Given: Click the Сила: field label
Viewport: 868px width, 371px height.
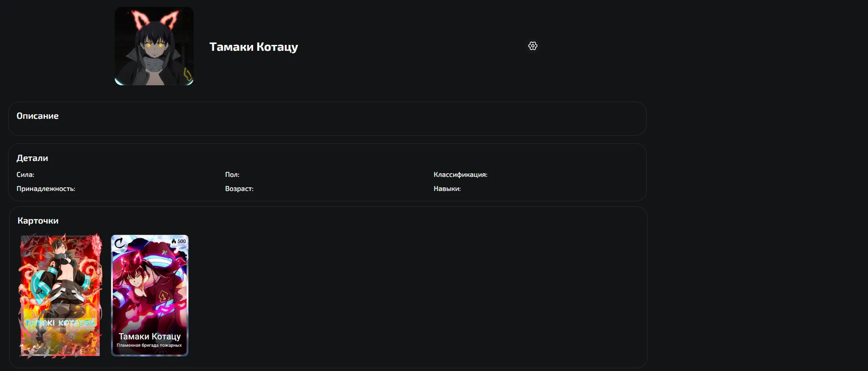Looking at the screenshot, I should click(x=25, y=175).
